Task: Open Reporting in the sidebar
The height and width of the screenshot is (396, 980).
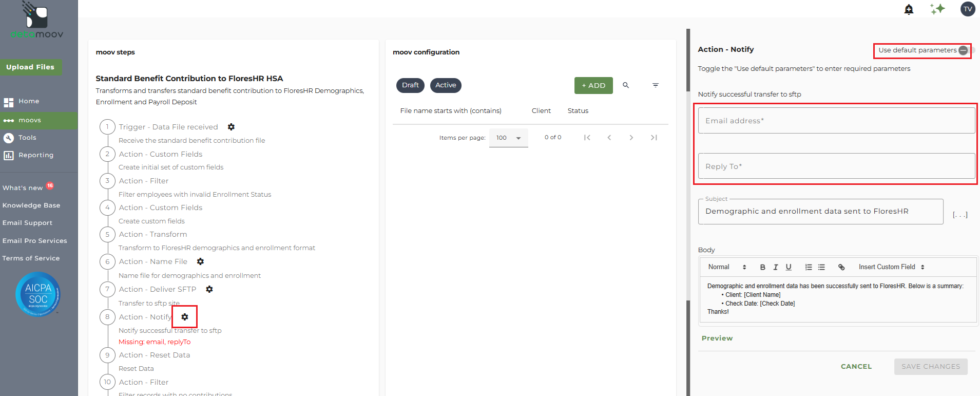Action: coord(36,155)
